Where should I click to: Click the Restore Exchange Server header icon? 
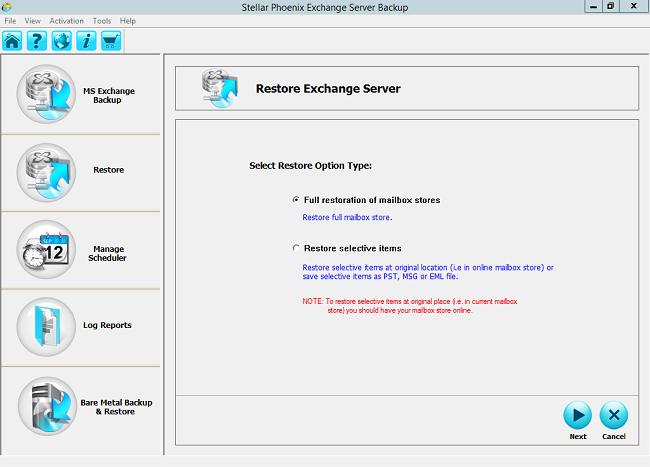click(220, 88)
